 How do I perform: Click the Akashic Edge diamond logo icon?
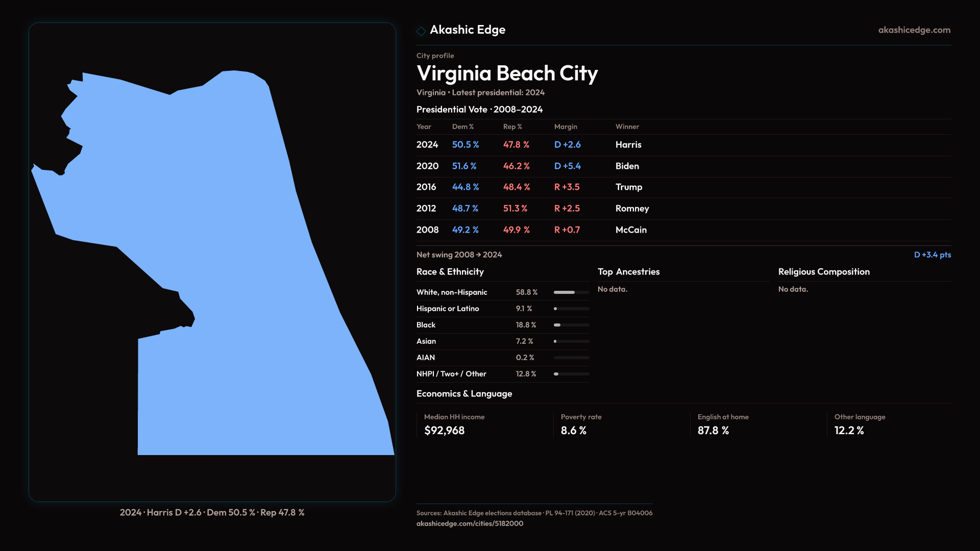tap(421, 31)
